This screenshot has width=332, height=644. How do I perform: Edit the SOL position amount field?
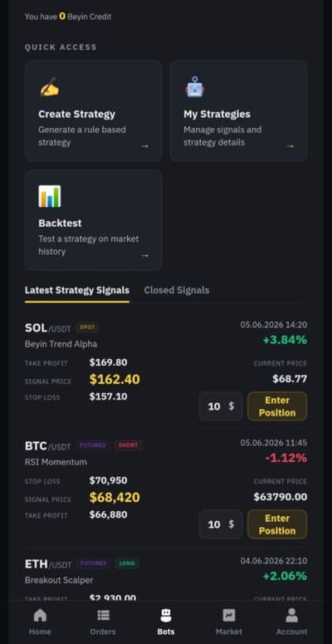coord(221,406)
